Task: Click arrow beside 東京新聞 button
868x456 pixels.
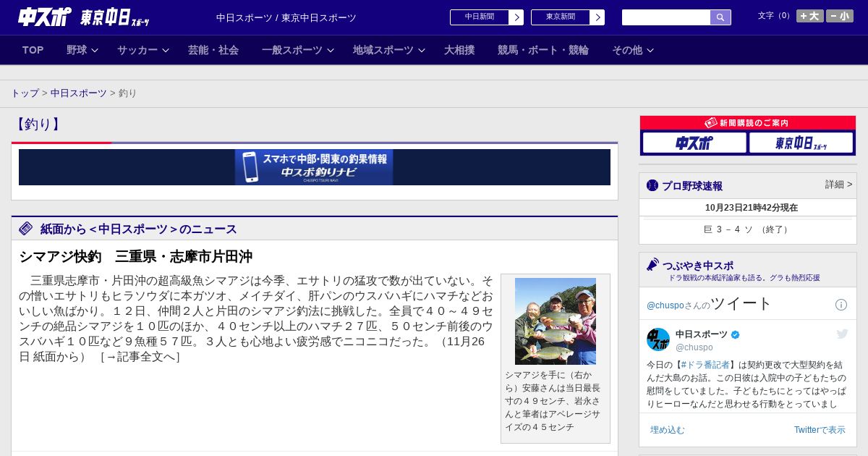Action: 597,17
